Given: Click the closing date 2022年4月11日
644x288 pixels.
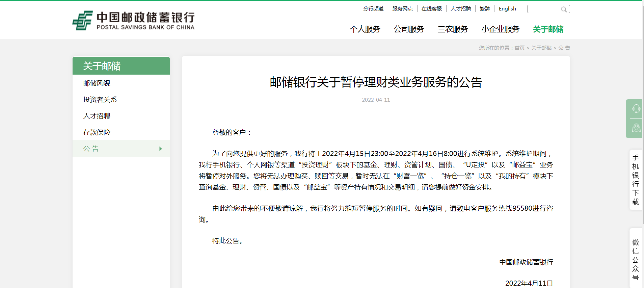Looking at the screenshot, I should pos(529,283).
